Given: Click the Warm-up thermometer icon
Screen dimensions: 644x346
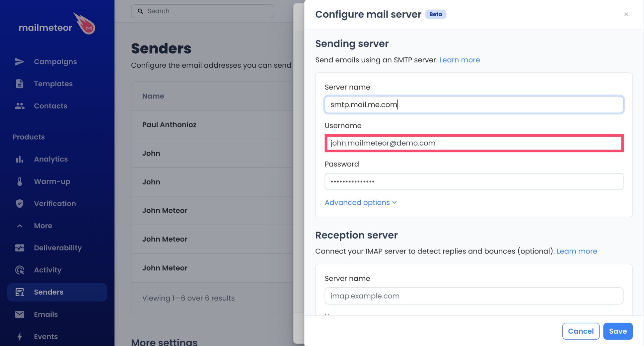Looking at the screenshot, I should 20,181.
